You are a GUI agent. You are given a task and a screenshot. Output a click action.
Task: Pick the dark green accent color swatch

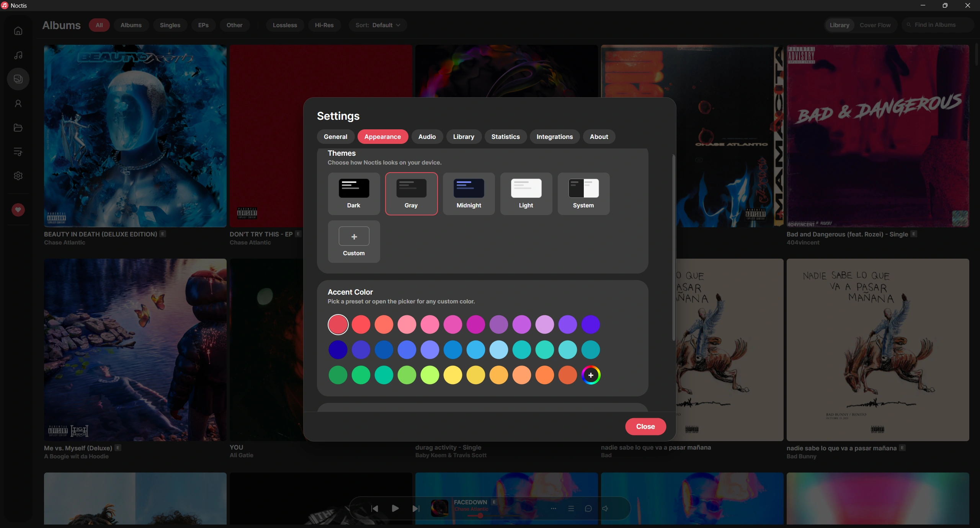coord(338,375)
